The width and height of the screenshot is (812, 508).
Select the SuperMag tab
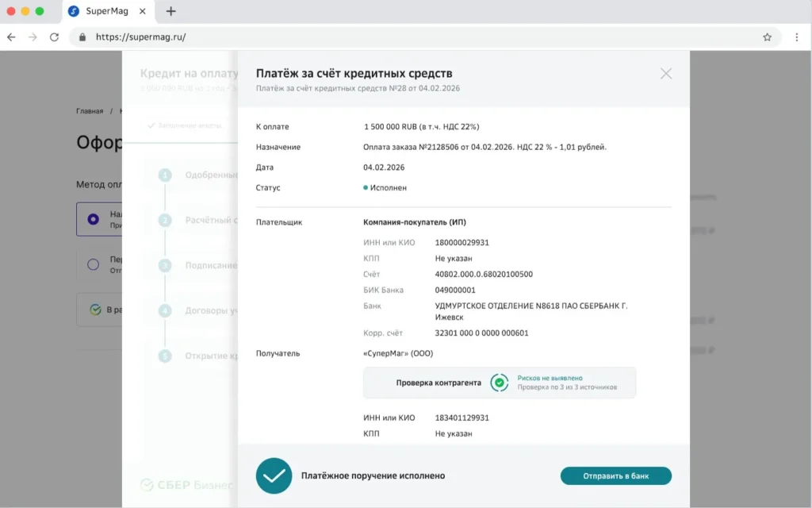[108, 11]
